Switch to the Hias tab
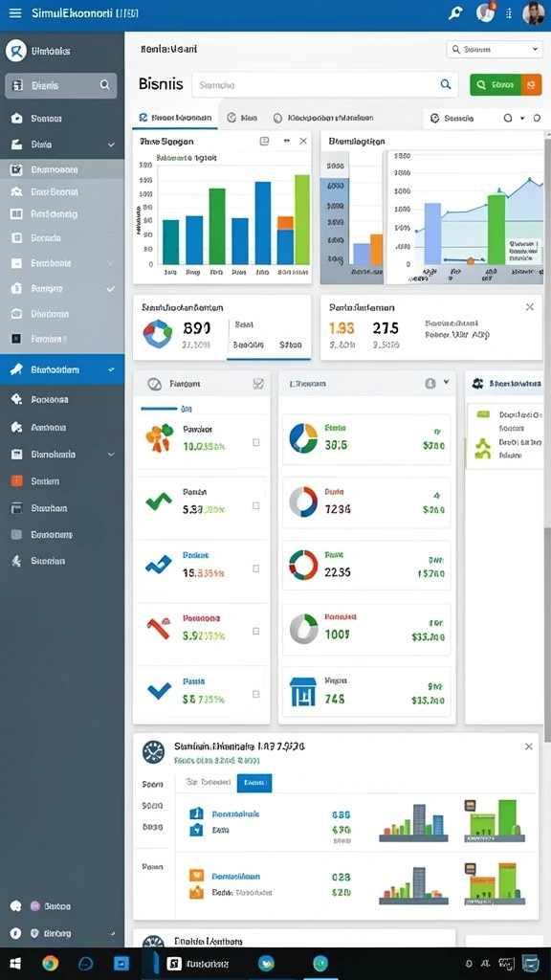The height and width of the screenshot is (980, 551). click(242, 117)
